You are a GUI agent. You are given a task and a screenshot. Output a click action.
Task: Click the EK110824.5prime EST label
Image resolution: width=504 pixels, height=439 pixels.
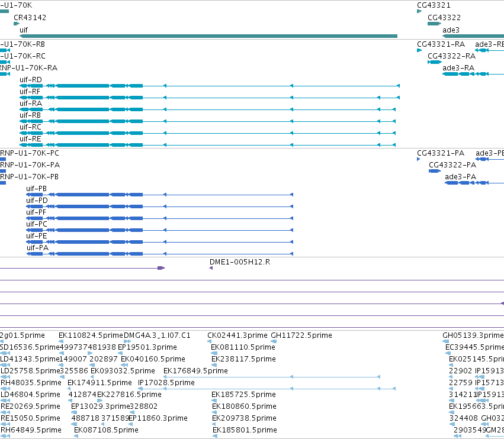point(91,335)
